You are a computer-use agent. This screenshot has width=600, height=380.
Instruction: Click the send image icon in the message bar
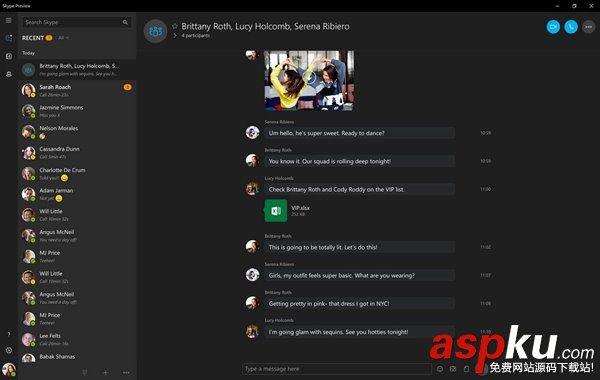click(453, 369)
